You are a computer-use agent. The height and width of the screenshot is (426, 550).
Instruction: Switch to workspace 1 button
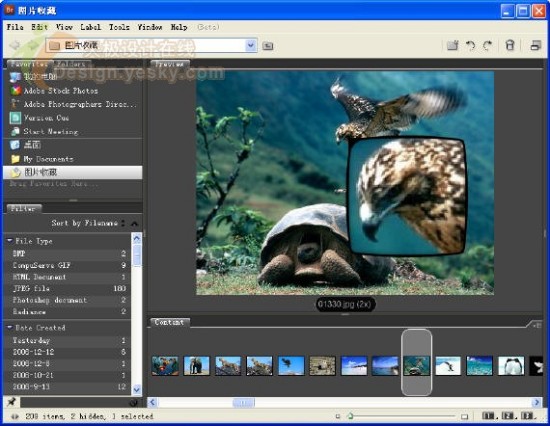(x=489, y=416)
